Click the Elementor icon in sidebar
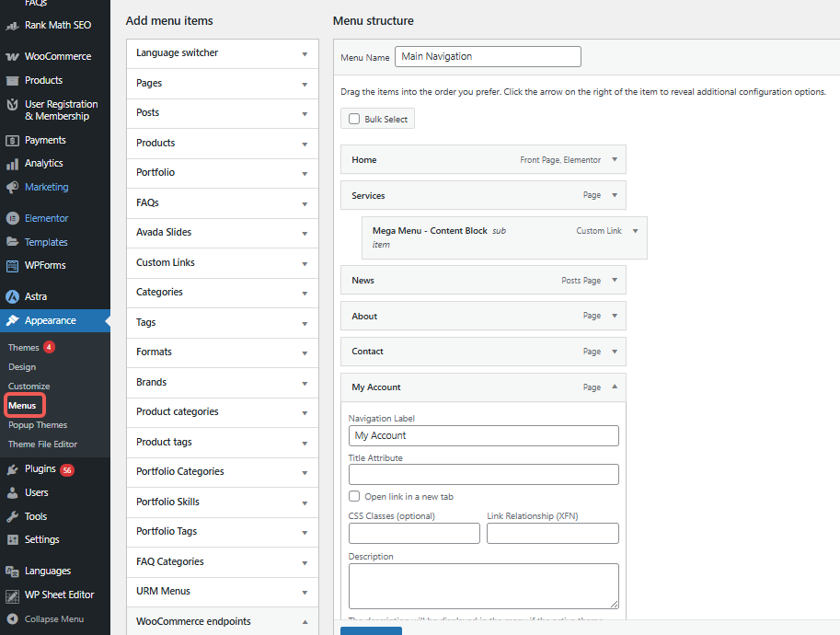This screenshot has height=635, width=840. 12,218
